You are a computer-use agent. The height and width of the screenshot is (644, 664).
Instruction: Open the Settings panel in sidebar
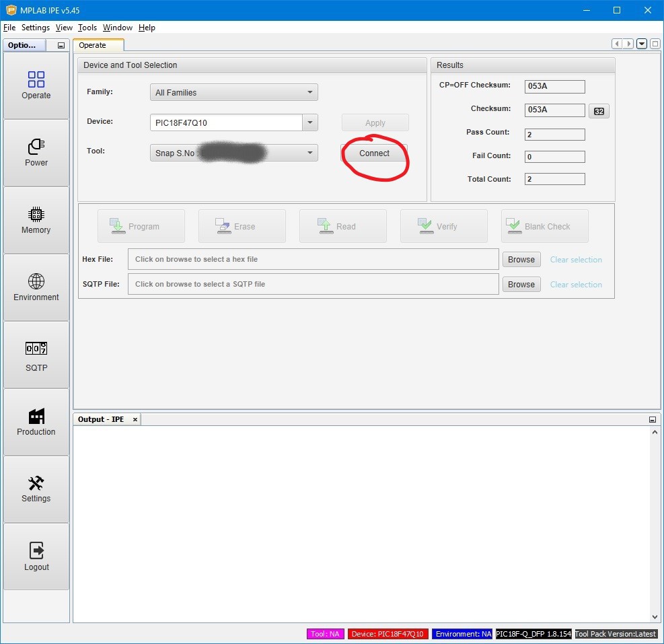[x=36, y=489]
